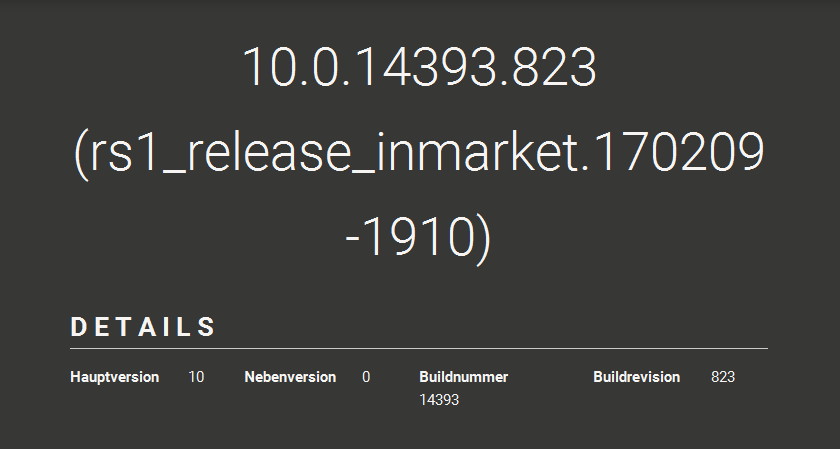Click the Buildrevision value 823
The height and width of the screenshot is (449, 840).
tap(723, 377)
